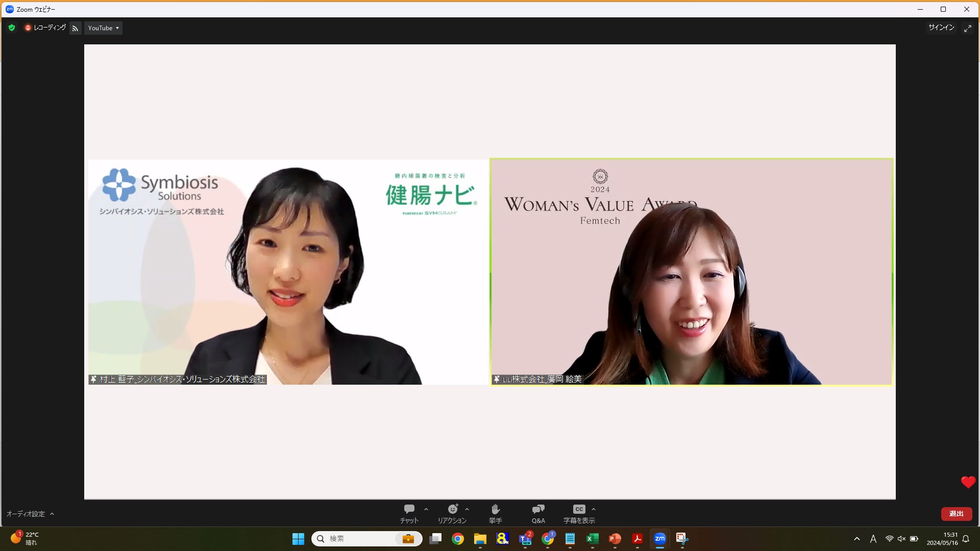The width and height of the screenshot is (980, 551).
Task: Select the right-hand speaker video tile
Action: pos(691,271)
